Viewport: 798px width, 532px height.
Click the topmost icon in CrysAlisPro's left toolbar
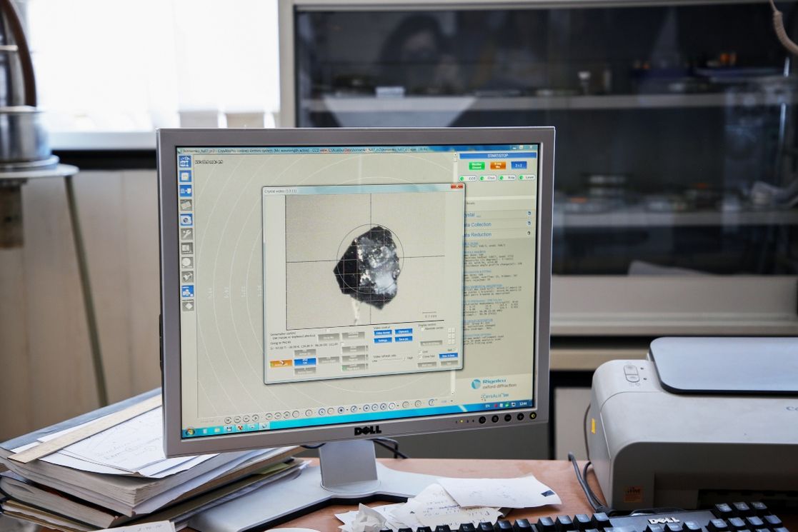pos(185,161)
